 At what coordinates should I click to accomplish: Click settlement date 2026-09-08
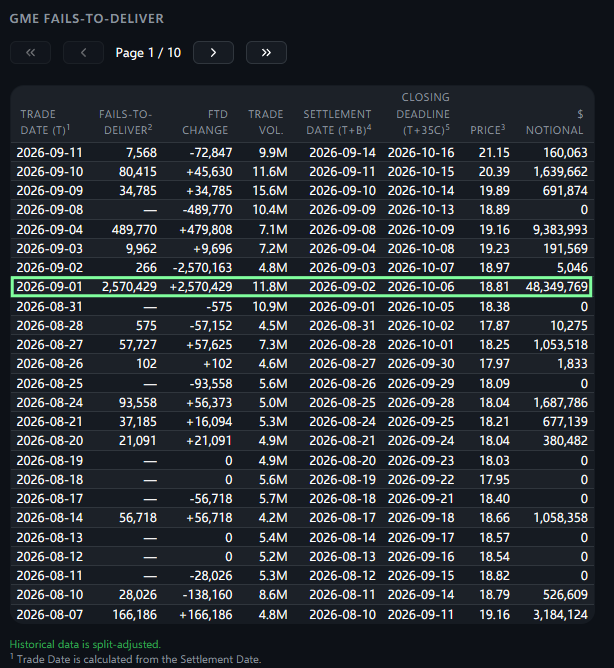tap(343, 230)
